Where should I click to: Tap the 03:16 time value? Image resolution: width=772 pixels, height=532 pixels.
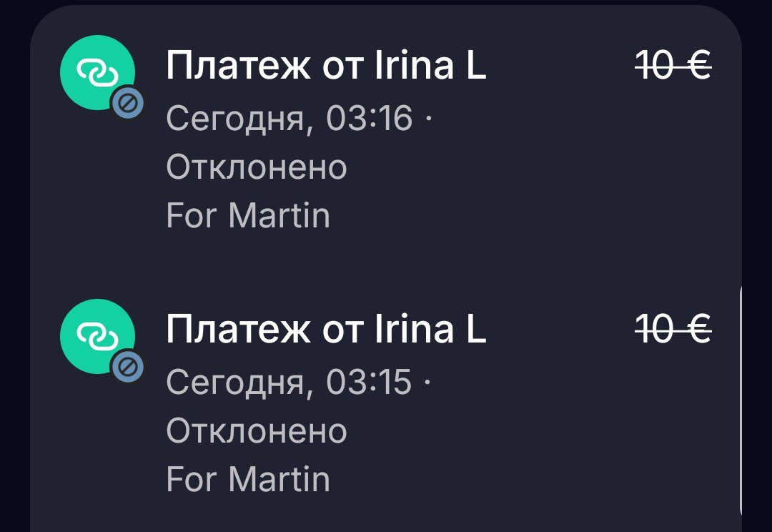(x=370, y=118)
